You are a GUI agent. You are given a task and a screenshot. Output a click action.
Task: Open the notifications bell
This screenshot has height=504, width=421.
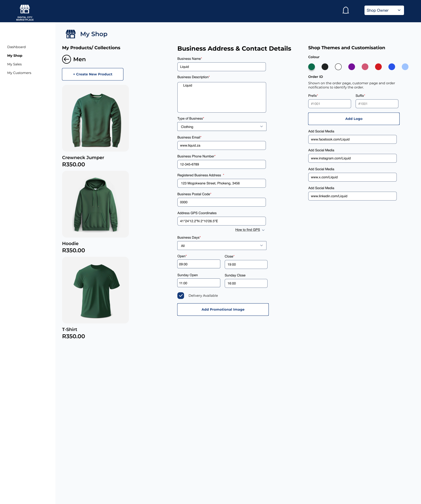(x=346, y=10)
